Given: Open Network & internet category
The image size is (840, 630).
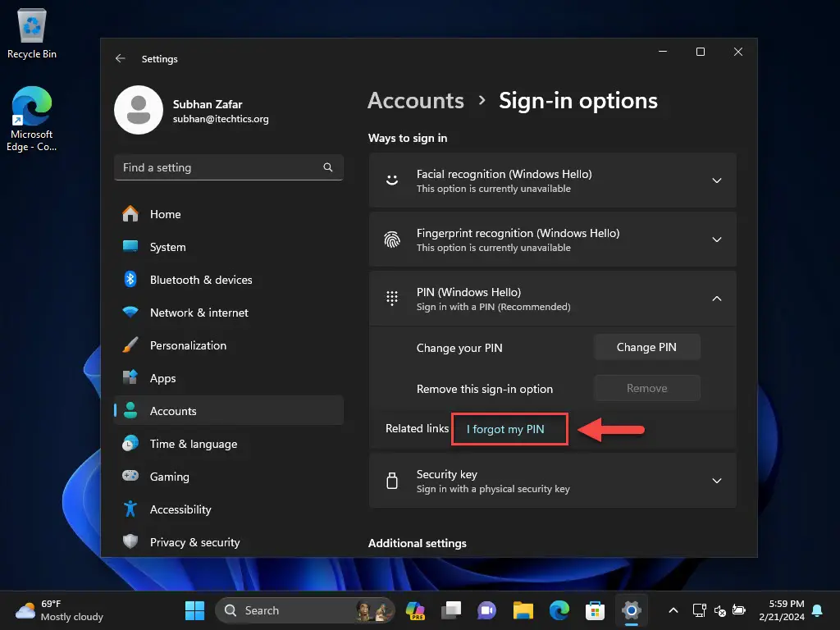Looking at the screenshot, I should tap(229, 313).
